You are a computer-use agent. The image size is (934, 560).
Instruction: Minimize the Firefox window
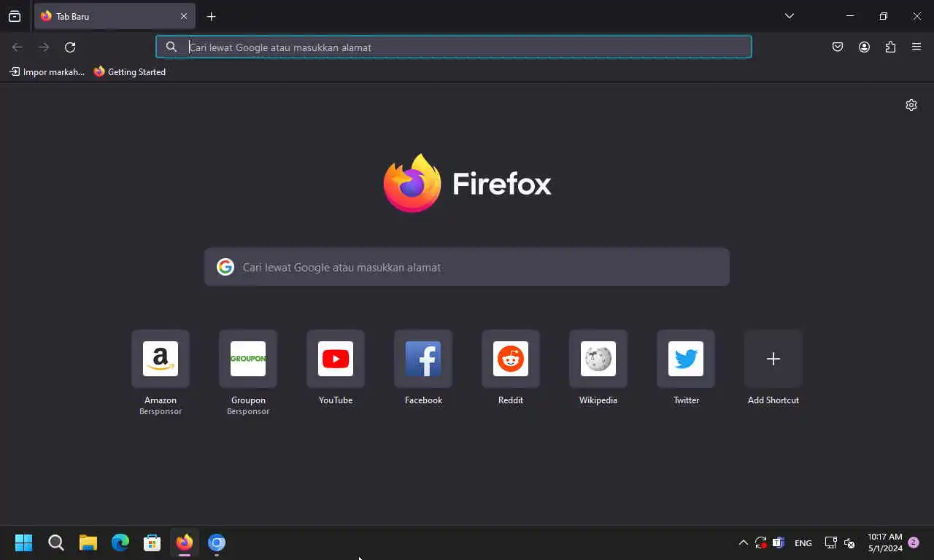coord(850,16)
